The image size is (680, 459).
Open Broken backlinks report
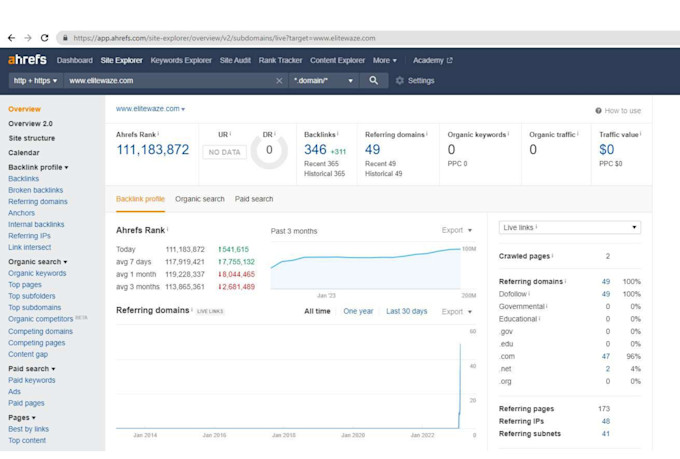[x=36, y=190]
